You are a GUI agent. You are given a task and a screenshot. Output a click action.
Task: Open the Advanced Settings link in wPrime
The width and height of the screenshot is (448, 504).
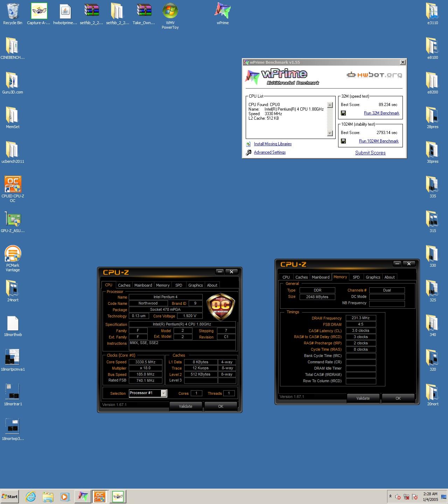pyautogui.click(x=270, y=152)
